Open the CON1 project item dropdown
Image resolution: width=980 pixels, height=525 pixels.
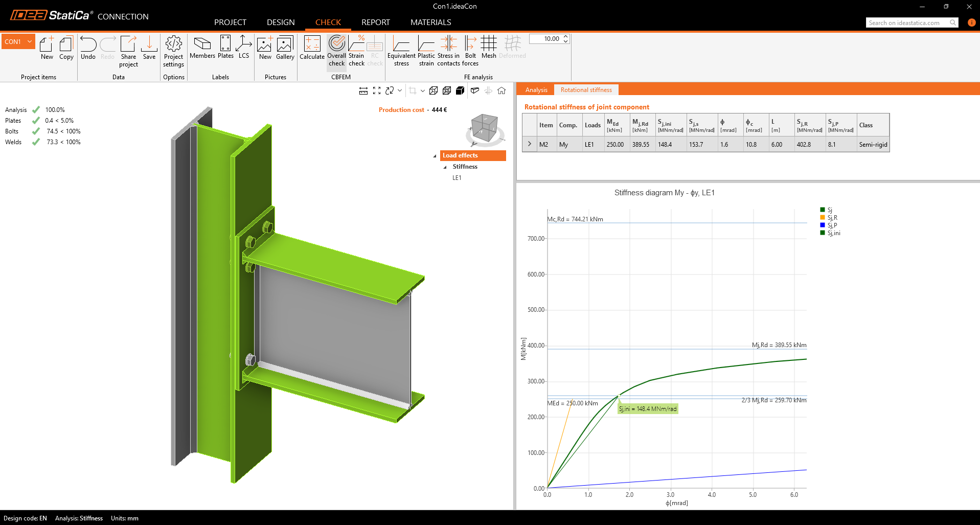(x=30, y=41)
